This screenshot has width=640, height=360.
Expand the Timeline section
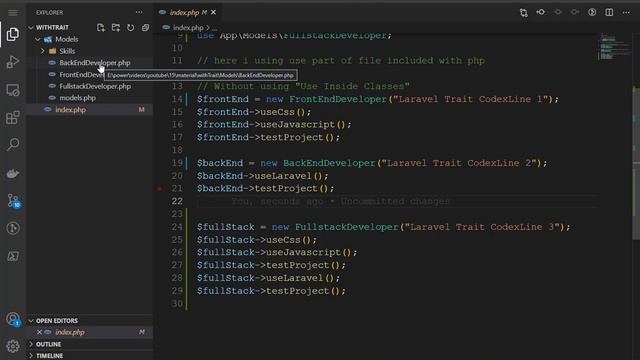point(31,356)
